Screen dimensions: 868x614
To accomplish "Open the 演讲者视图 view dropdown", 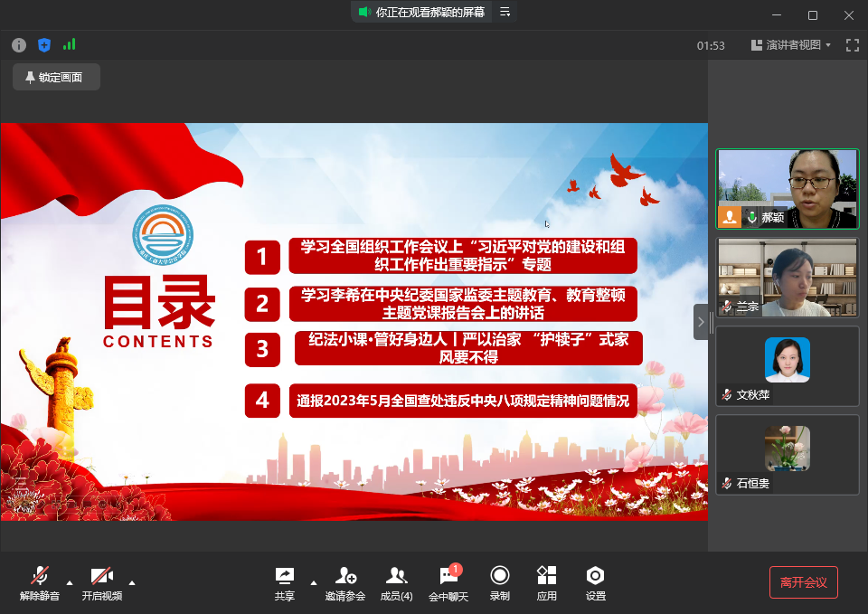I will [x=791, y=44].
